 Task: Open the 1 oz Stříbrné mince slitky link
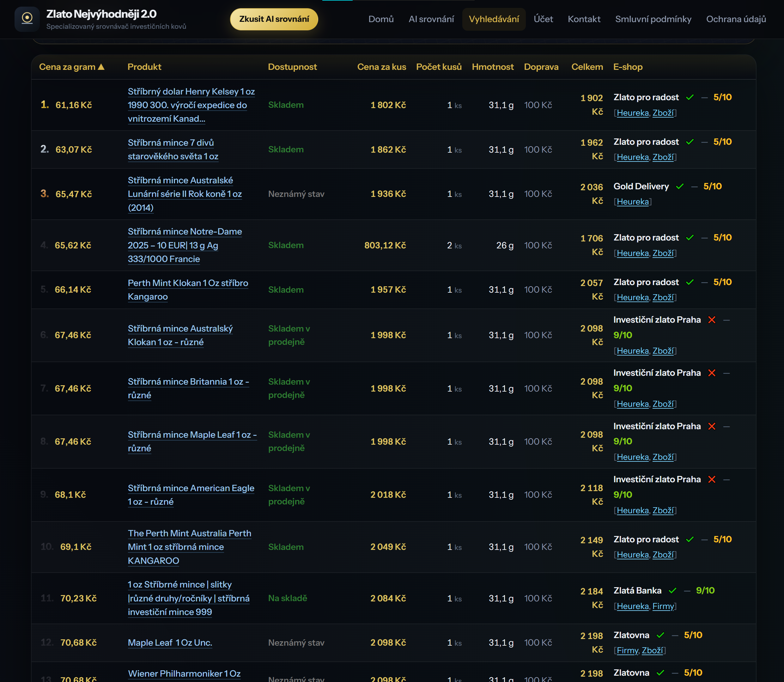[x=189, y=598]
